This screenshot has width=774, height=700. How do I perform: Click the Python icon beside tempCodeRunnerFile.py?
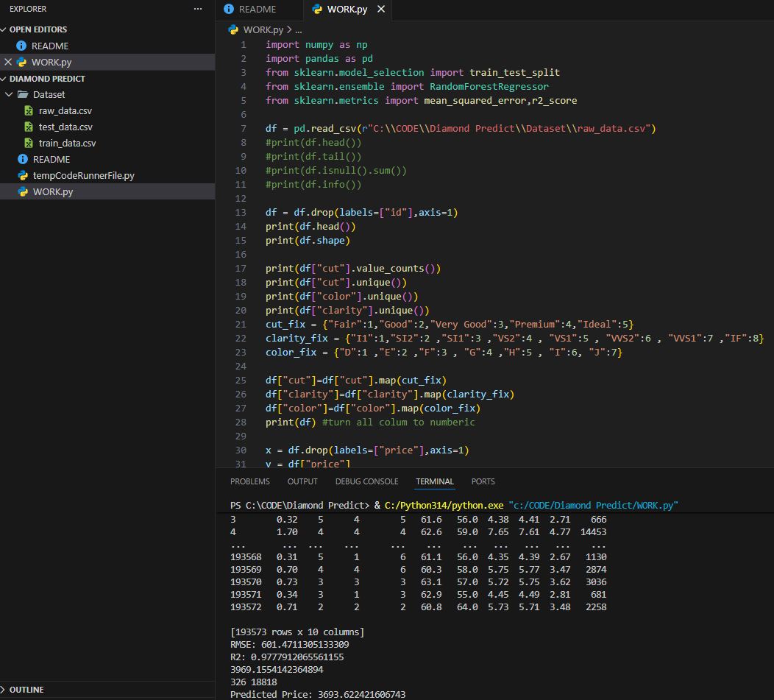(x=23, y=176)
